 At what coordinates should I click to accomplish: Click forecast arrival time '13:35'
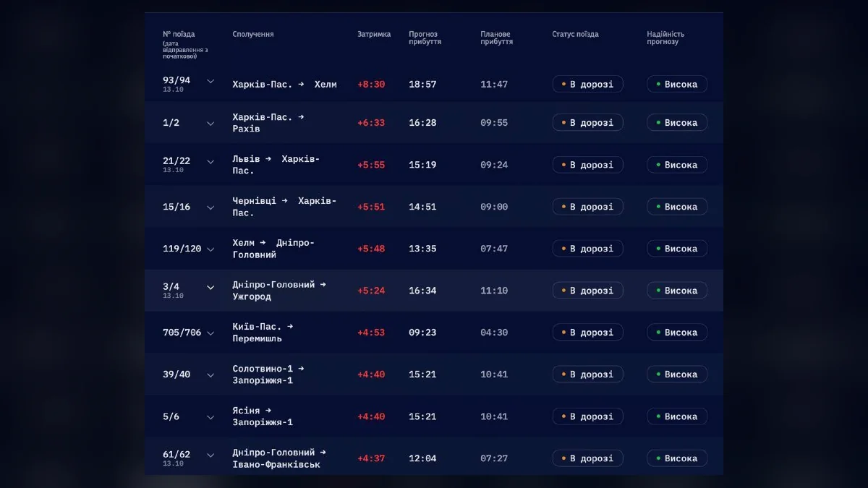click(422, 249)
